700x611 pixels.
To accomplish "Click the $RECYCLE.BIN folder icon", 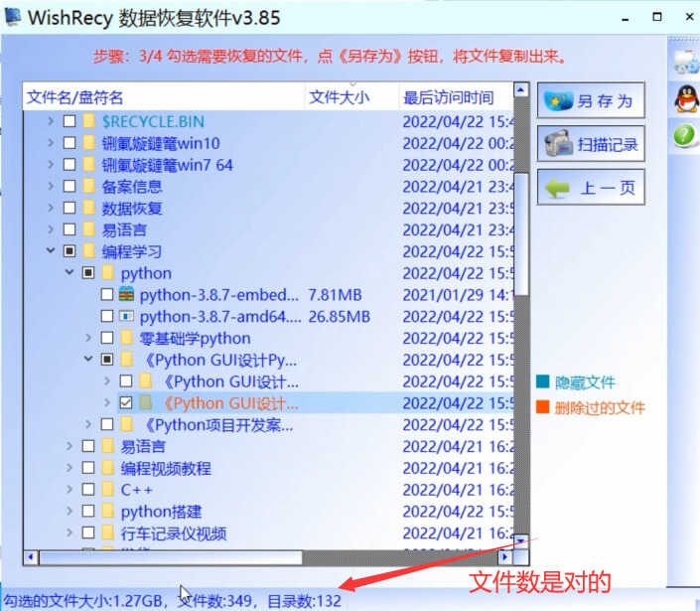I will tap(89, 120).
